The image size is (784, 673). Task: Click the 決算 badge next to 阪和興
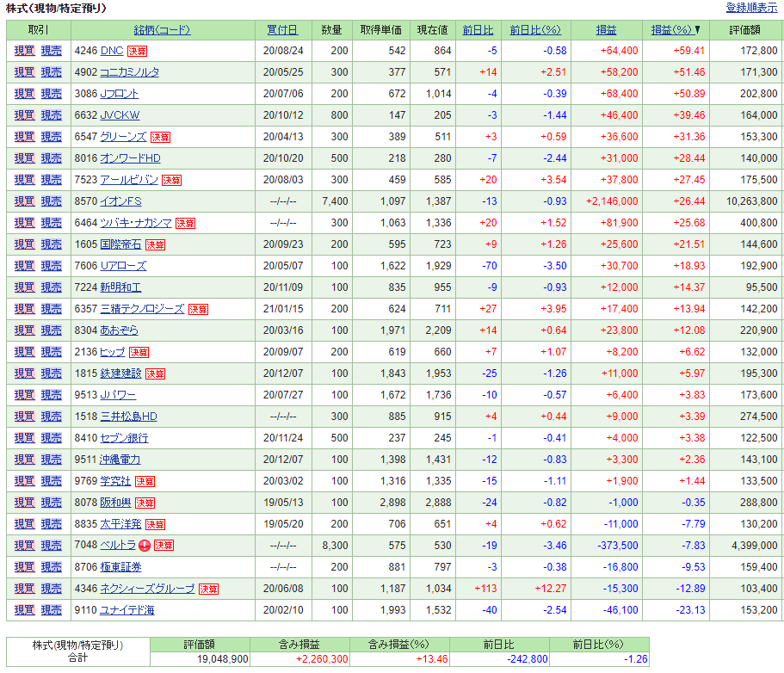145,503
